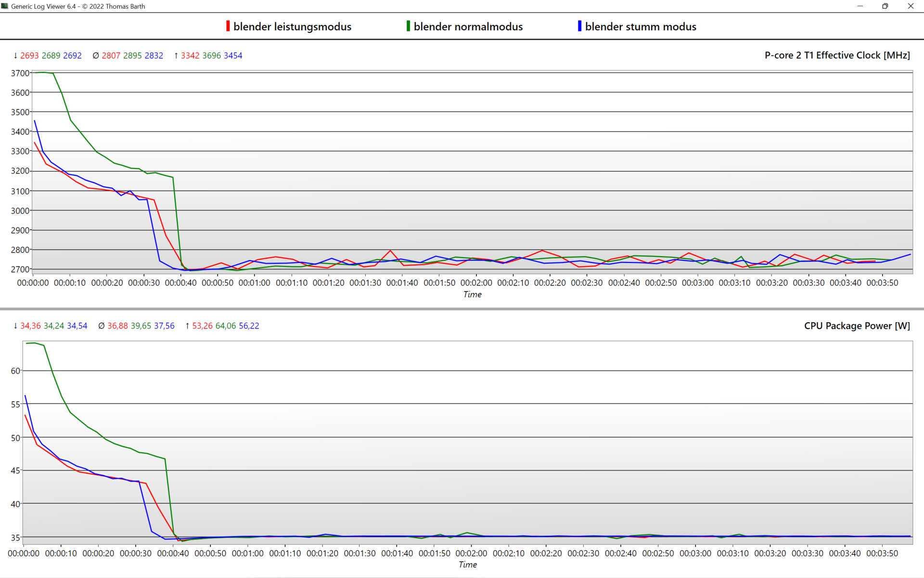Image resolution: width=924 pixels, height=578 pixels.
Task: Click the blue stumm modus legend marker
Action: tap(579, 26)
